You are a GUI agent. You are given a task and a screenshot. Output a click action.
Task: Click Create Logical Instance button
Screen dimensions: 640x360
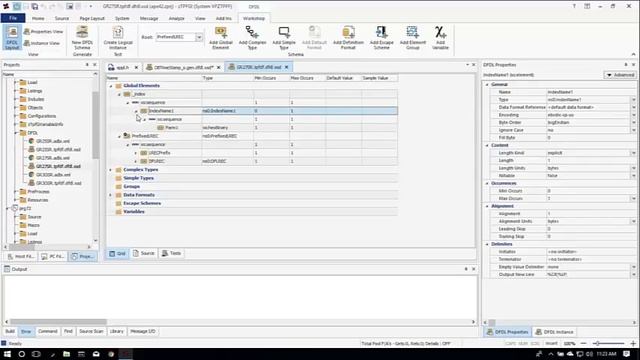[x=118, y=38]
